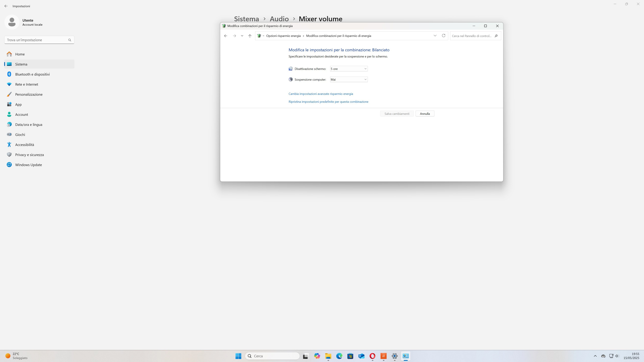
Task: Switch to Control Panel taskbar icon
Action: (406, 356)
